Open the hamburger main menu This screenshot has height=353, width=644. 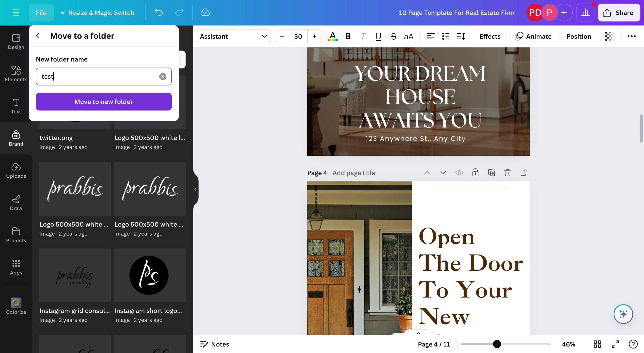point(16,13)
